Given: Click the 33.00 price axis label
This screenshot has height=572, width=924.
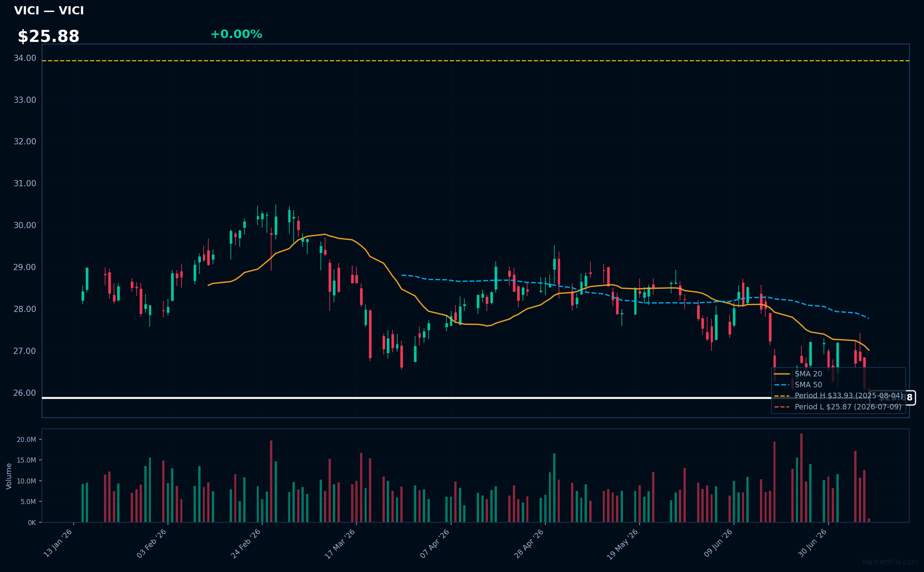Looking at the screenshot, I should (25, 100).
